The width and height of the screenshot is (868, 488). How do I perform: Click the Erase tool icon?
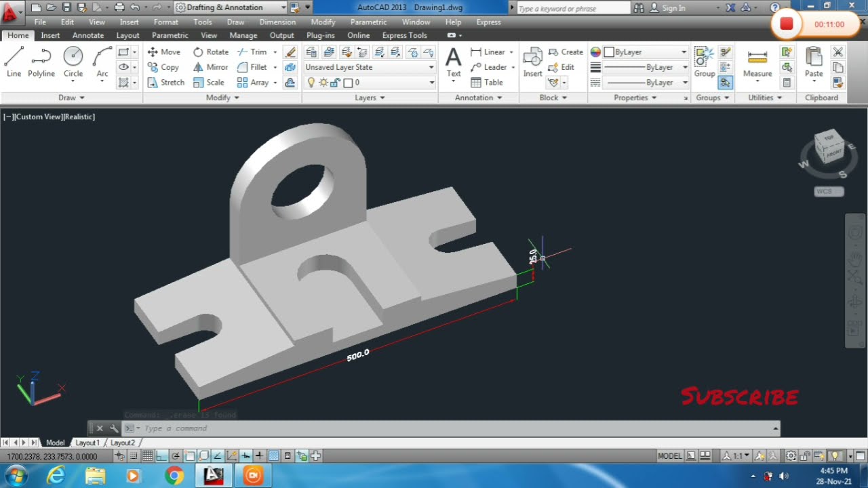pos(291,52)
